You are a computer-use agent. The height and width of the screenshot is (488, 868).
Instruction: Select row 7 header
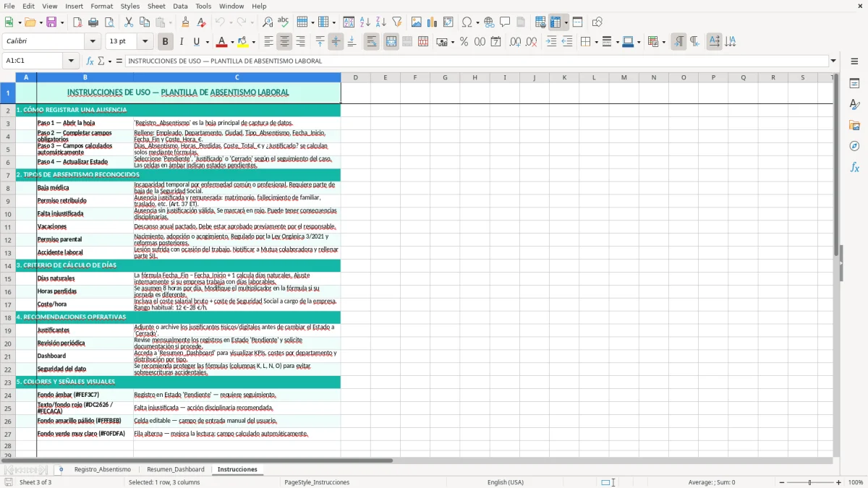pos(8,175)
